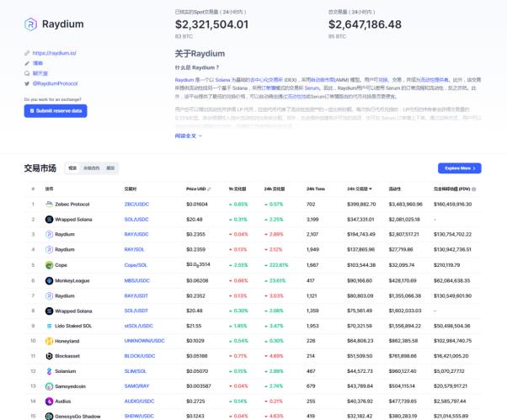Open the stSOL/USDC trading pair
The height and width of the screenshot is (420, 507).
139,326
